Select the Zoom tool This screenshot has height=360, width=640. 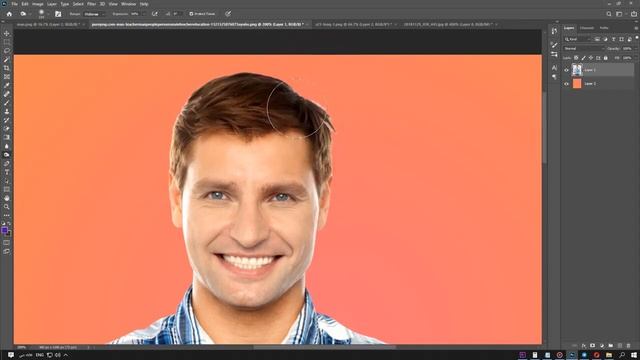coord(7,207)
